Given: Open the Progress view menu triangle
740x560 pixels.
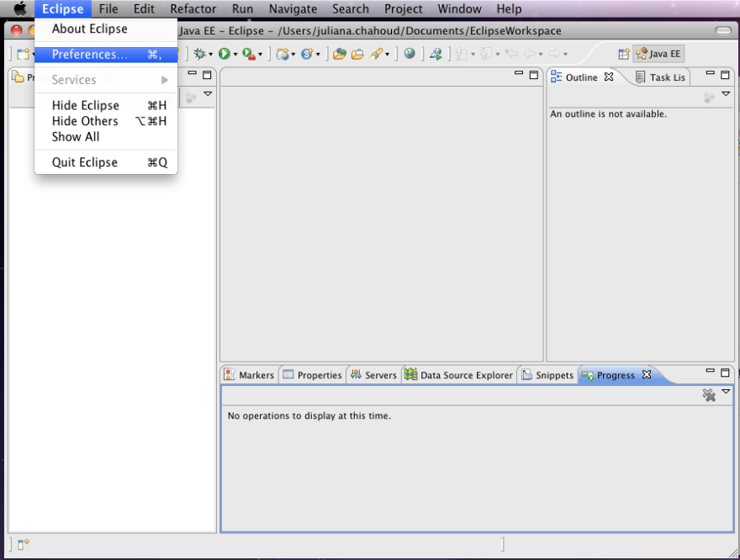Looking at the screenshot, I should coord(726,392).
